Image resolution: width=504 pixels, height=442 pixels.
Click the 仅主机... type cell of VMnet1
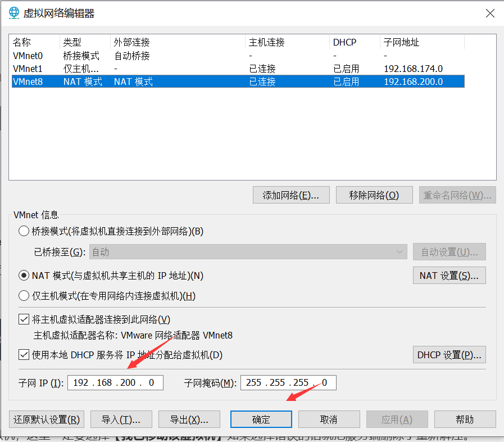[x=81, y=69]
